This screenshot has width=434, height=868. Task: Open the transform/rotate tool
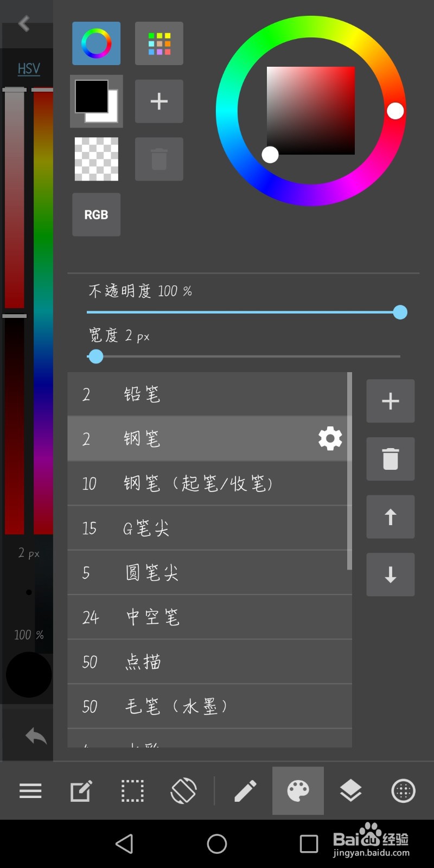184,791
